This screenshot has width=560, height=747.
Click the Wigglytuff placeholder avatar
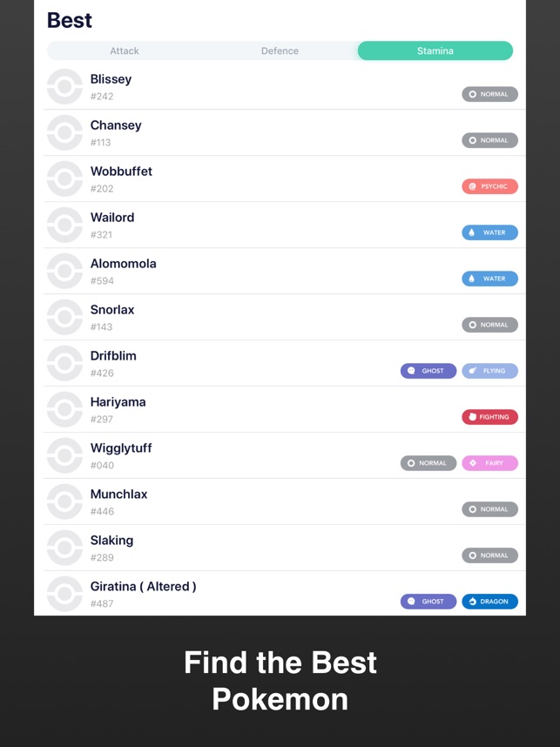[64, 455]
